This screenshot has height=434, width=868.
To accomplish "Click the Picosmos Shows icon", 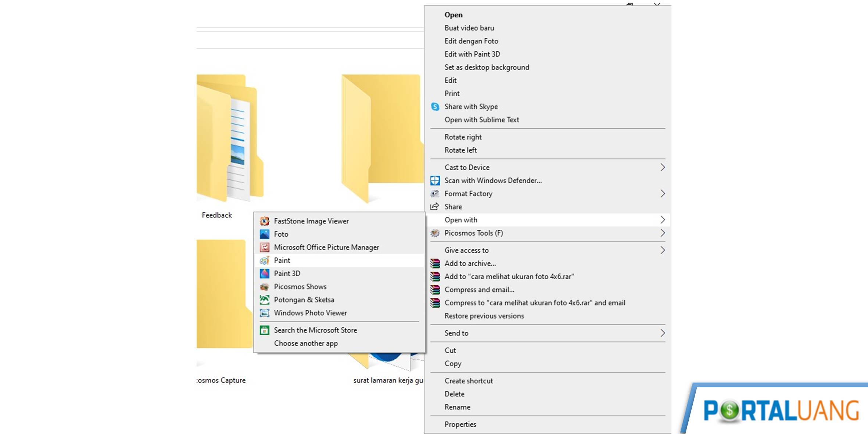I will click(x=265, y=287).
